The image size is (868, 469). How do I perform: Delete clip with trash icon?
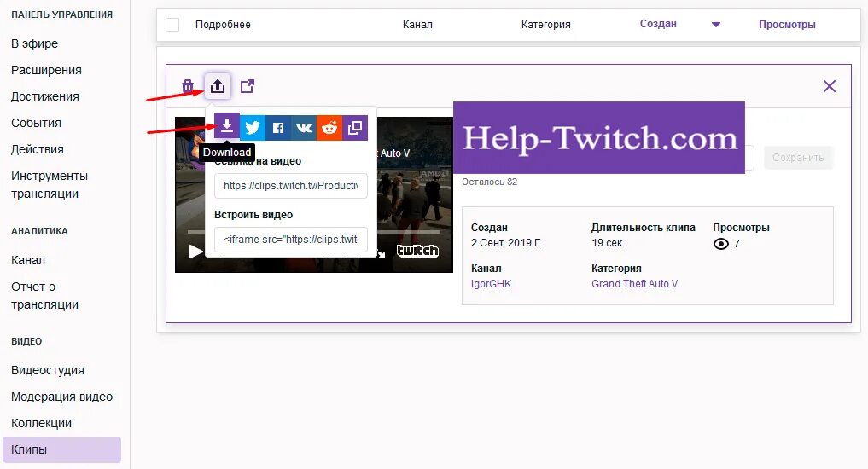(x=188, y=86)
